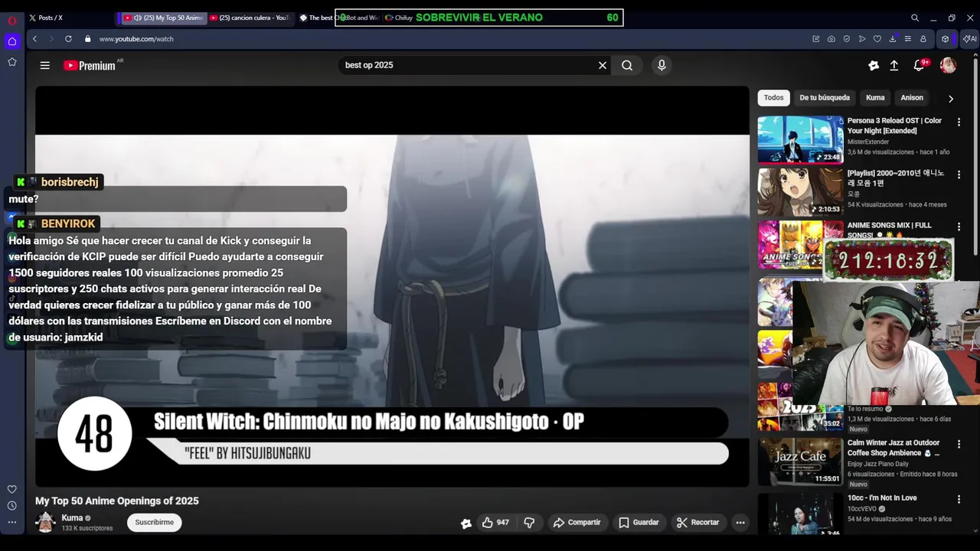This screenshot has width=980, height=551.
Task: Open ANIME SONGS MIX video title
Action: [890, 230]
